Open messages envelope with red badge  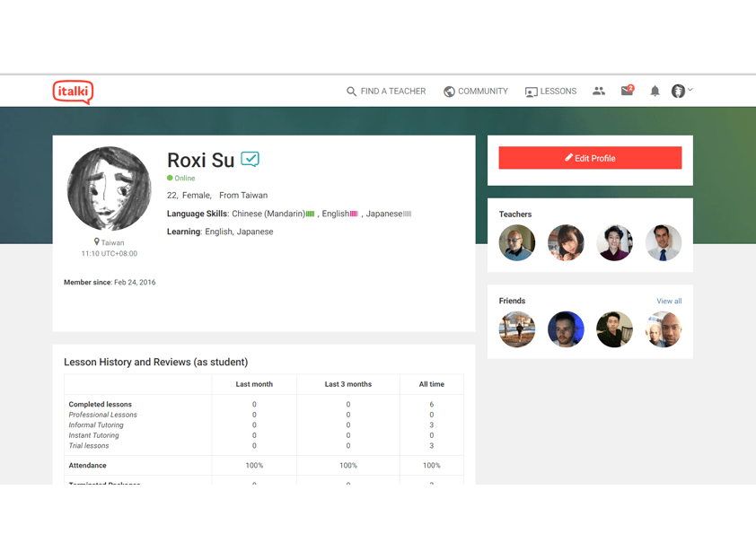[627, 92]
